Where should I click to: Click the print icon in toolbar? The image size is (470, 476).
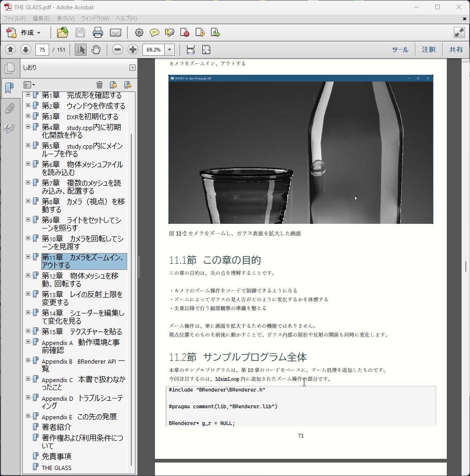tap(97, 33)
